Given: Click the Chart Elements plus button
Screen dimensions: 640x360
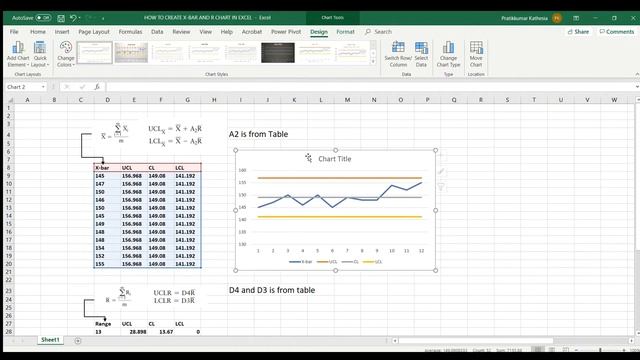Looking at the screenshot, I should click(x=441, y=156).
